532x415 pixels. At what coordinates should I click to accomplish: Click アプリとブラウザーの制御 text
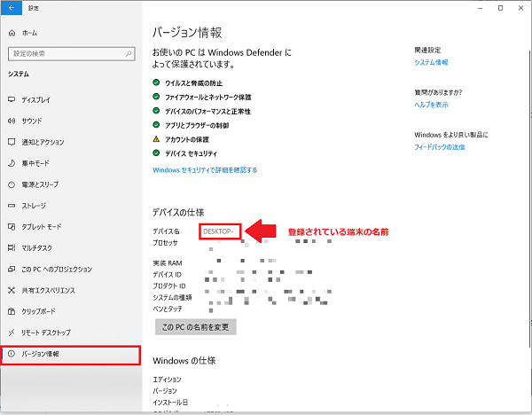[x=197, y=126]
